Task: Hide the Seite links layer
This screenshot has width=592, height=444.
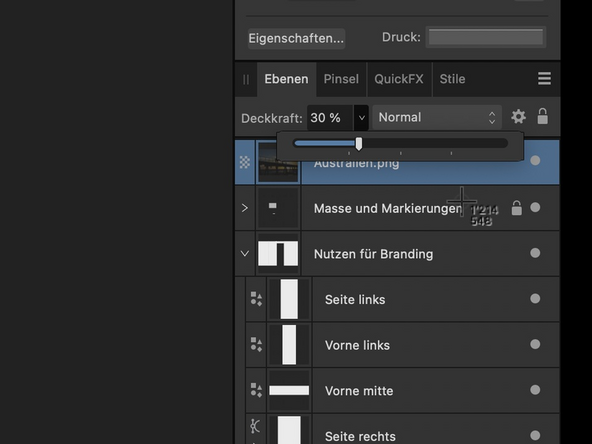Action: click(x=535, y=299)
